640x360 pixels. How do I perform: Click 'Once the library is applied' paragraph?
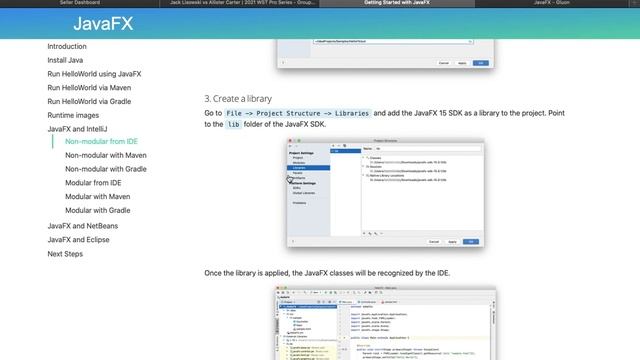point(327,273)
